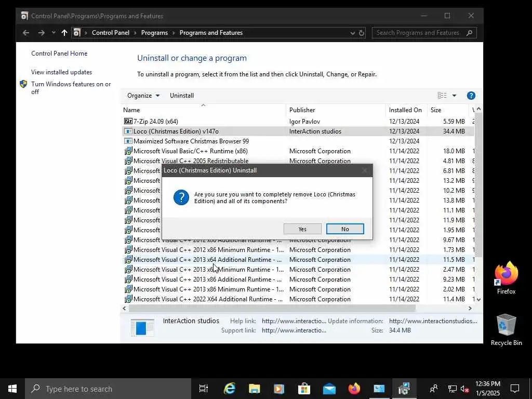Image resolution: width=532 pixels, height=399 pixels.
Task: Select Visual C++ 2013 x64 Additional Runtime row
Action: [298, 260]
